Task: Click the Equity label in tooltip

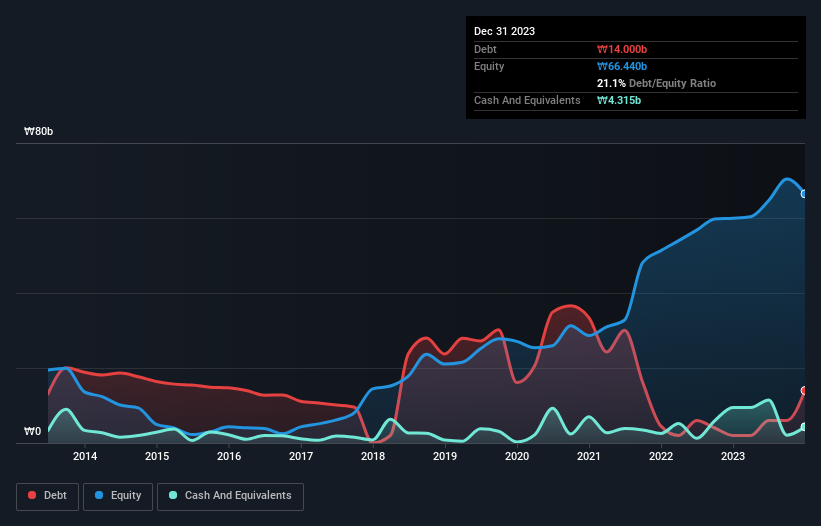Action: coord(489,66)
